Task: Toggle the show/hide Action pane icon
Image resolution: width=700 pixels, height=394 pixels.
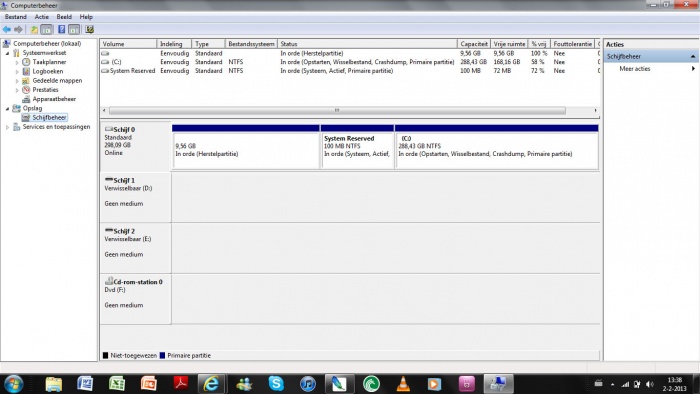Action: [74, 29]
